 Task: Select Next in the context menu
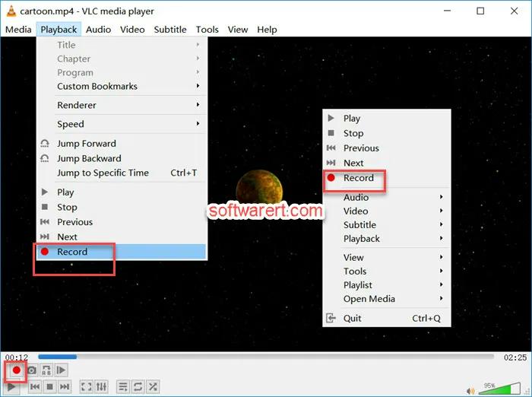387,163
